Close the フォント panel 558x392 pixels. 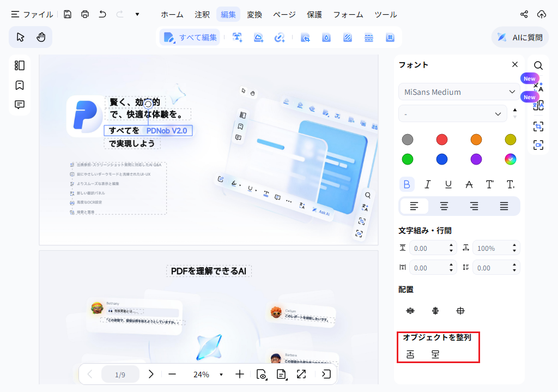[514, 64]
